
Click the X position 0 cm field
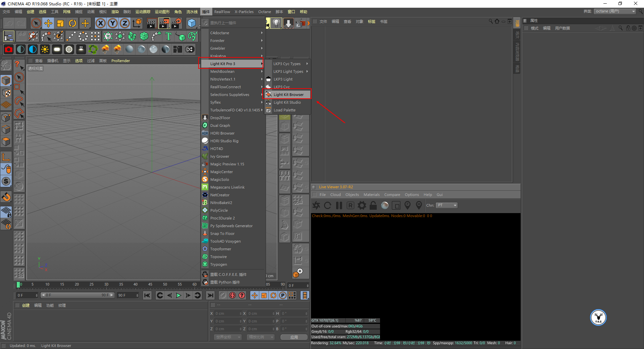pyautogui.click(x=228, y=313)
